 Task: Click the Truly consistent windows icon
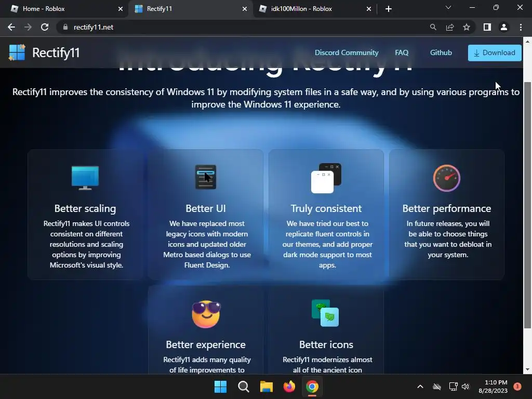(x=326, y=178)
